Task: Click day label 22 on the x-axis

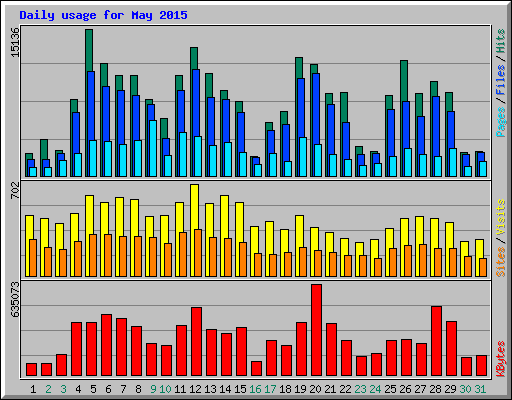Action: tap(345, 389)
